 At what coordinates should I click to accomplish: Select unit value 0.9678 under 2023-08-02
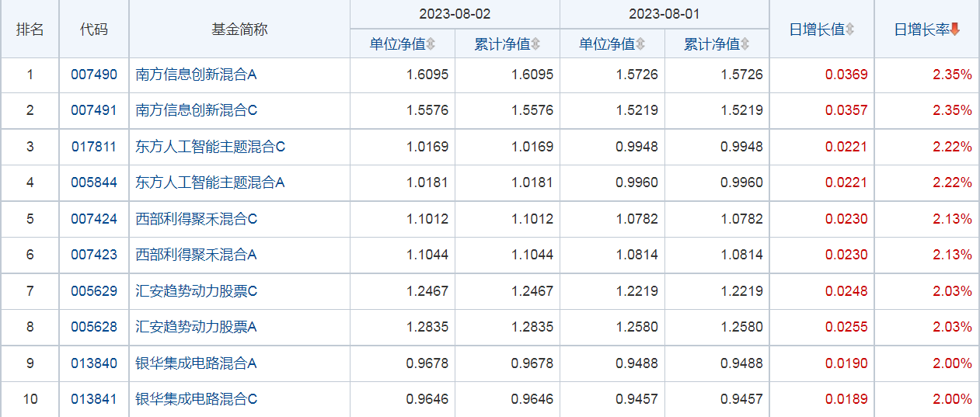[427, 363]
